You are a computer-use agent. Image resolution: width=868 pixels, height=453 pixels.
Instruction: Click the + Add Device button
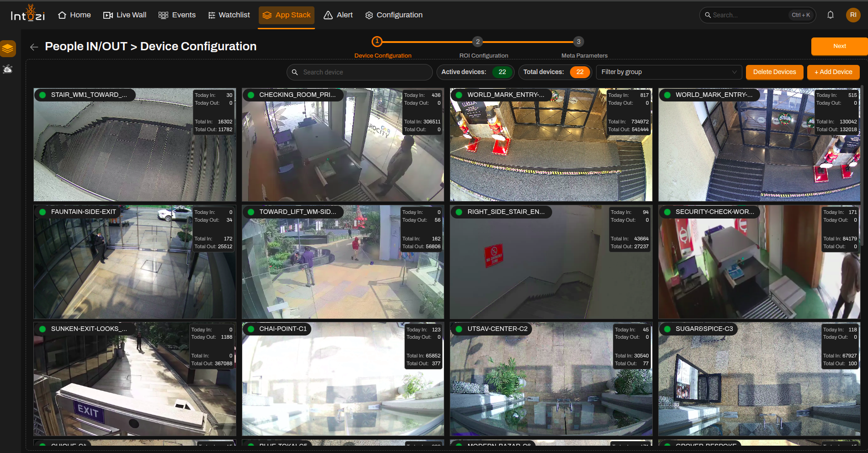click(x=833, y=72)
